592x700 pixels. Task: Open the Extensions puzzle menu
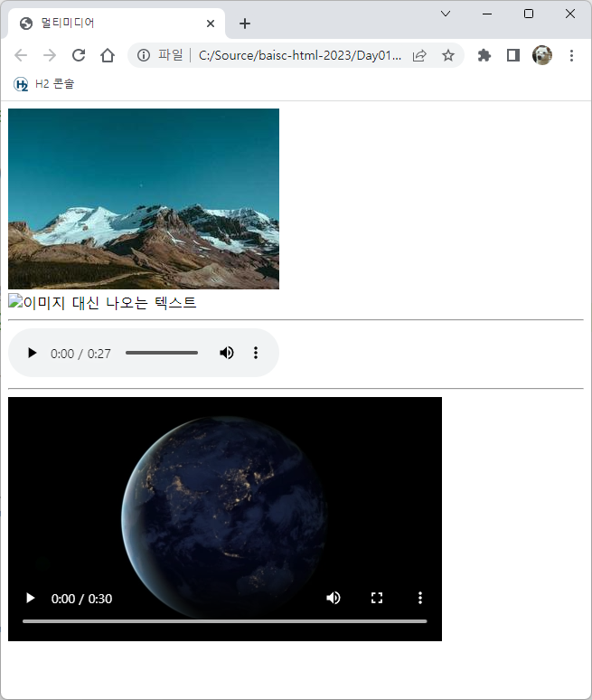click(484, 55)
